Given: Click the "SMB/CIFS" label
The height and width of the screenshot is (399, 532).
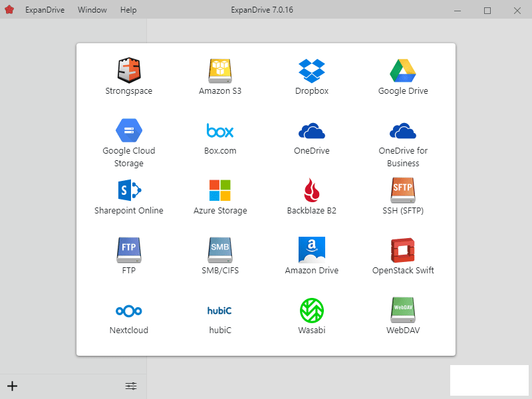Looking at the screenshot, I should (220, 271).
